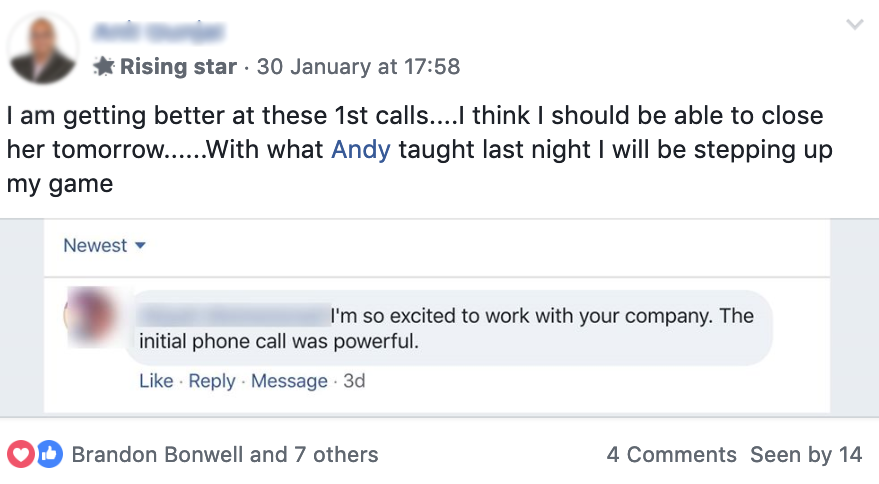This screenshot has height=484, width=879.
Task: View the Seen by 14 list
Action: point(806,454)
